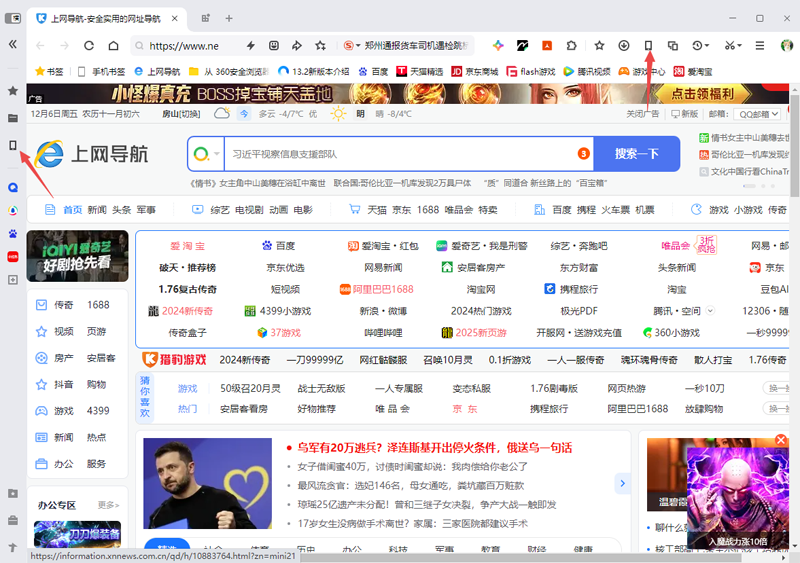This screenshot has height=563, width=800.
Task: Open 猎豹游戏 logo link
Action: 174,360
